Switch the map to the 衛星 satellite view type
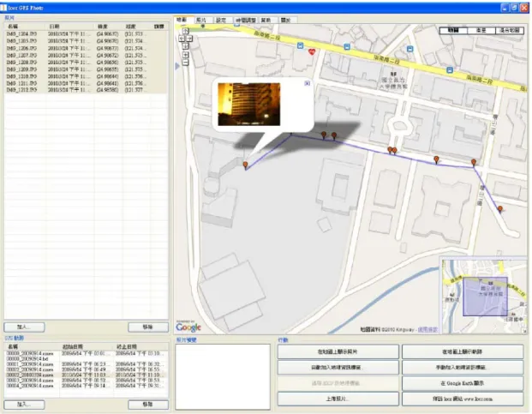 point(481,31)
